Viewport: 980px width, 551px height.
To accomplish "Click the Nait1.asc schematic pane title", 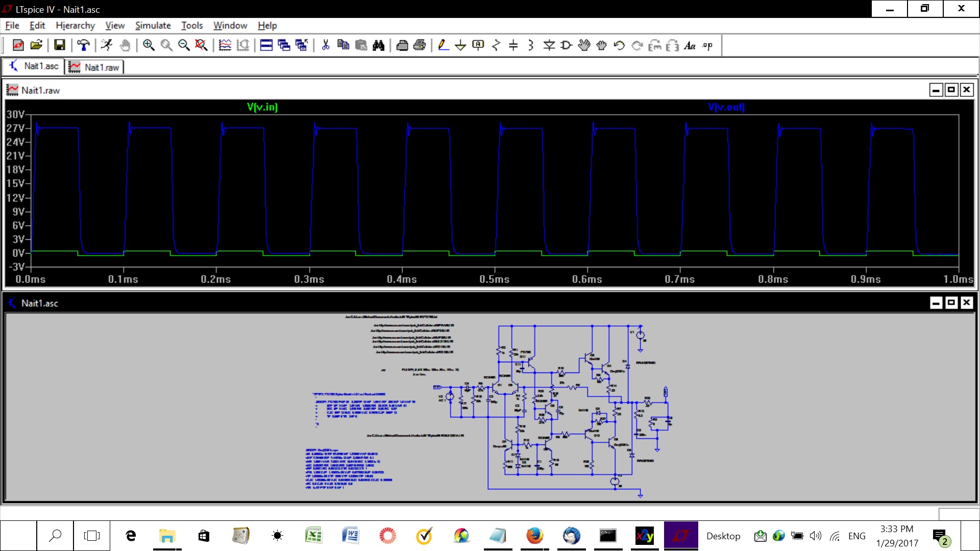I will [39, 304].
